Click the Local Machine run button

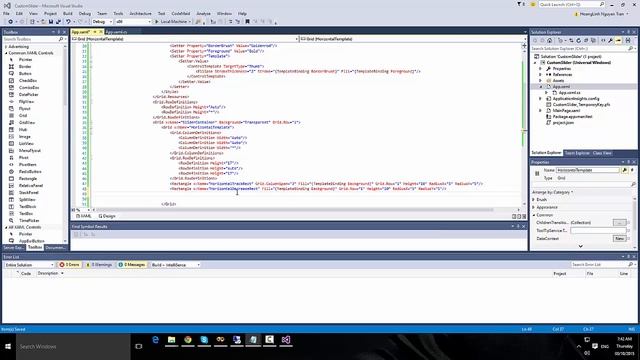point(173,22)
